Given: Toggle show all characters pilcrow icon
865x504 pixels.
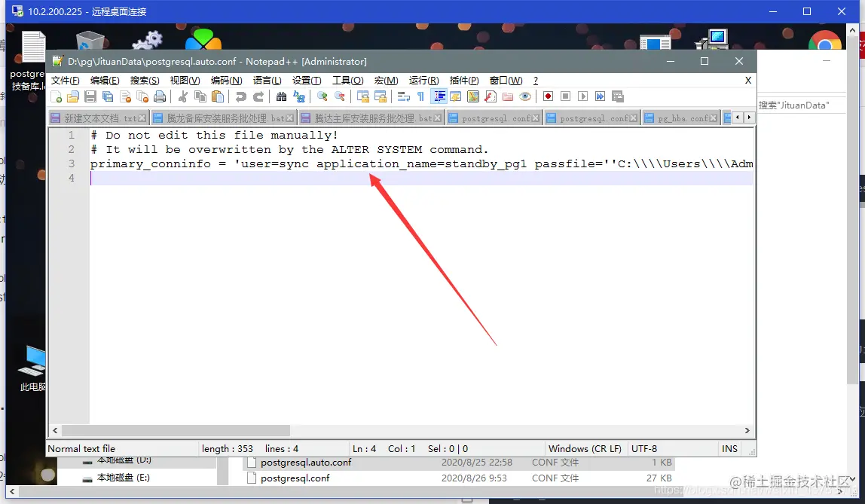Looking at the screenshot, I should tap(421, 97).
